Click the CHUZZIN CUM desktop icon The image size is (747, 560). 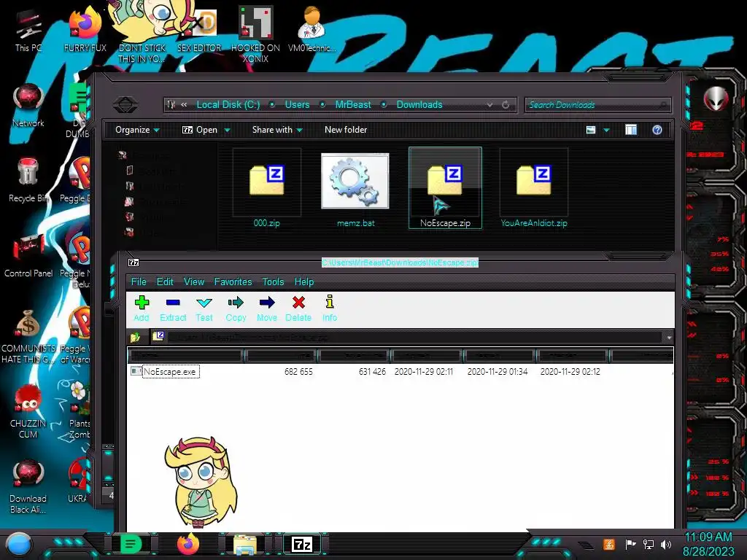(28, 412)
